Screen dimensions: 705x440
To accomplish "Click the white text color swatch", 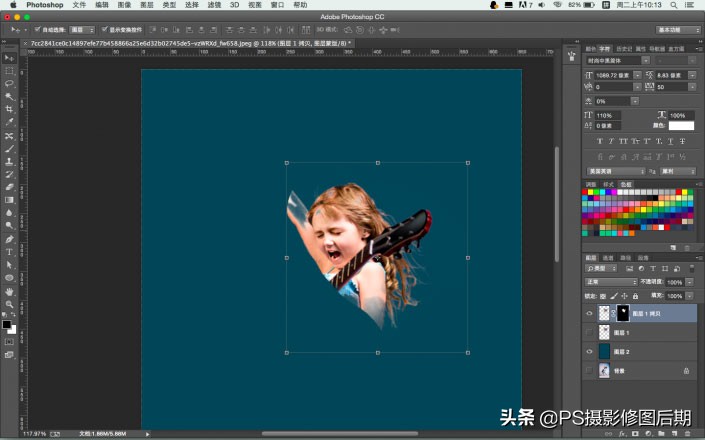I will point(681,125).
